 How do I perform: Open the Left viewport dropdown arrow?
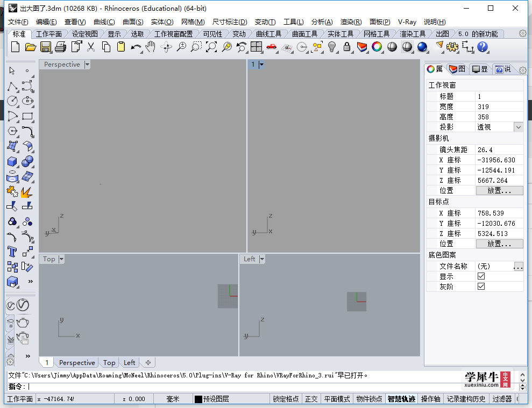[262, 259]
